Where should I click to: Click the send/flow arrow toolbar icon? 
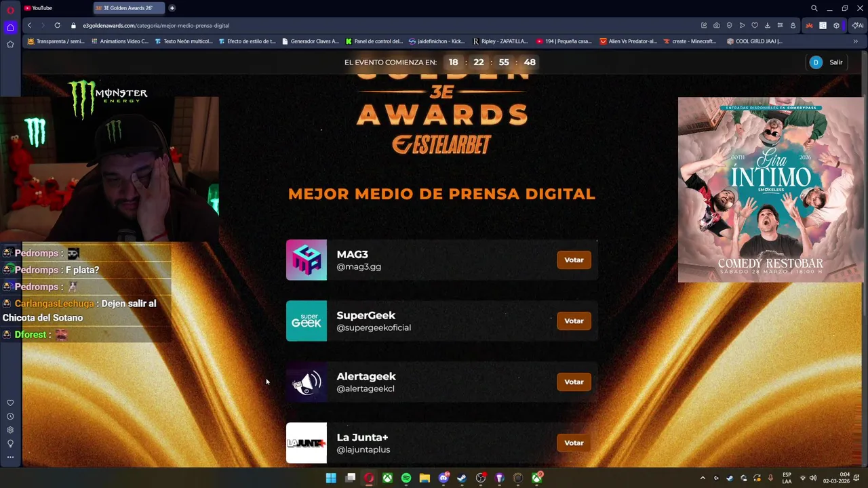tap(742, 25)
